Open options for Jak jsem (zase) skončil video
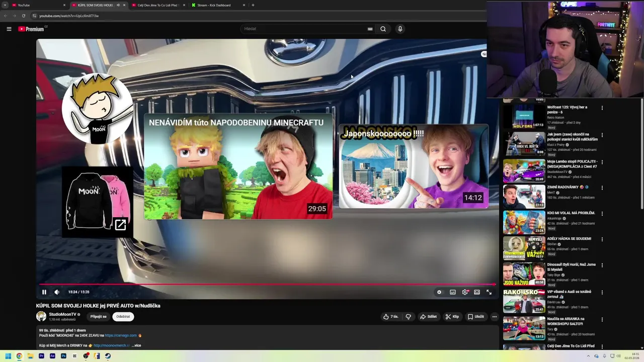This screenshot has width=644, height=362. 602,135
